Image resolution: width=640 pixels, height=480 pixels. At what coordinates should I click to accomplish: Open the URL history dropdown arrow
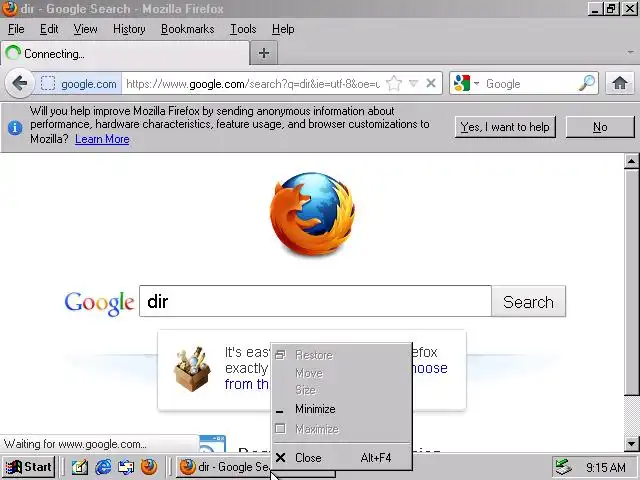[413, 84]
